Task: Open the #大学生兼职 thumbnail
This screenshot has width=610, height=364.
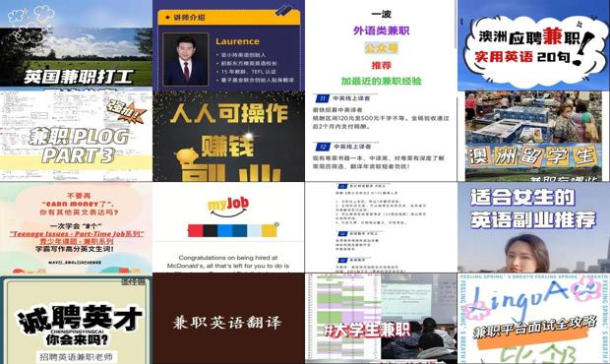Action: pyautogui.click(x=381, y=319)
